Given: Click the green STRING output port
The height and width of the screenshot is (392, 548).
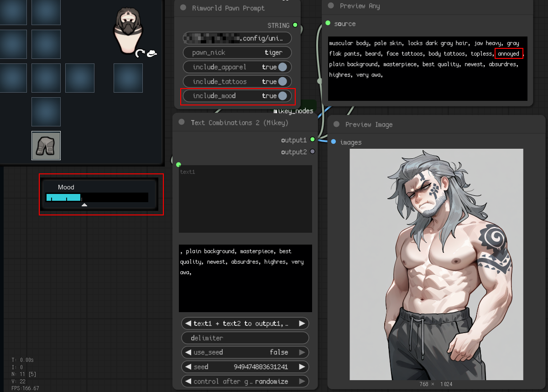Looking at the screenshot, I should (x=295, y=25).
